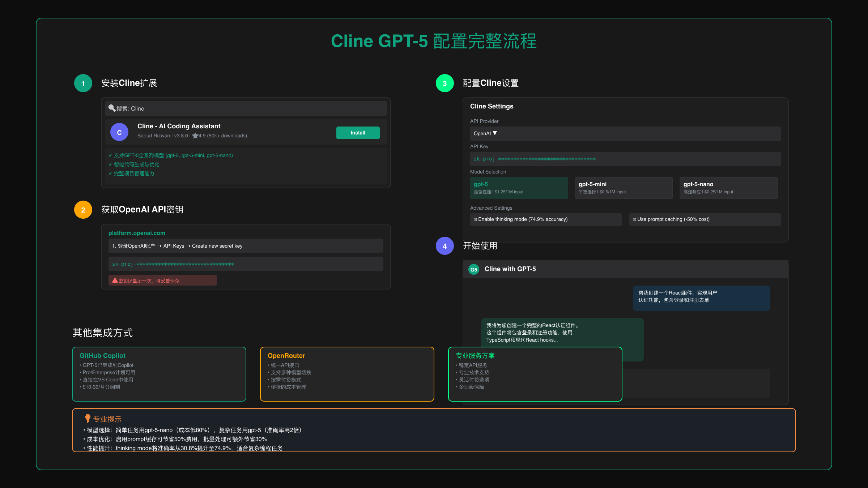Toggle Enable thinking mode checkbox
Image resolution: width=868 pixels, height=488 pixels.
475,219
